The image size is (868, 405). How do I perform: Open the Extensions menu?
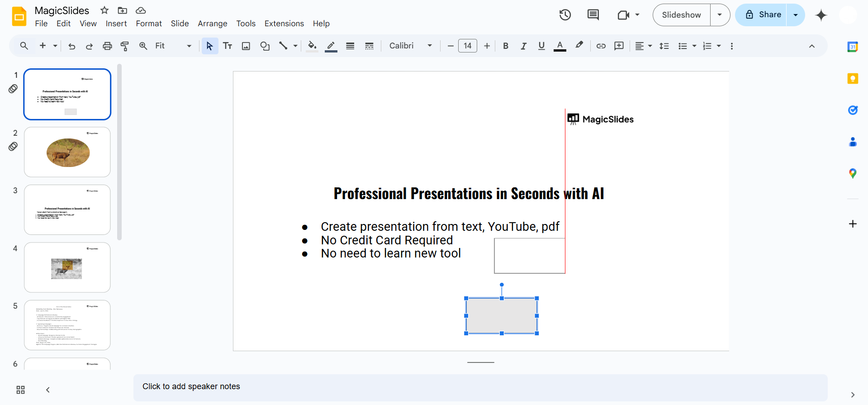284,24
